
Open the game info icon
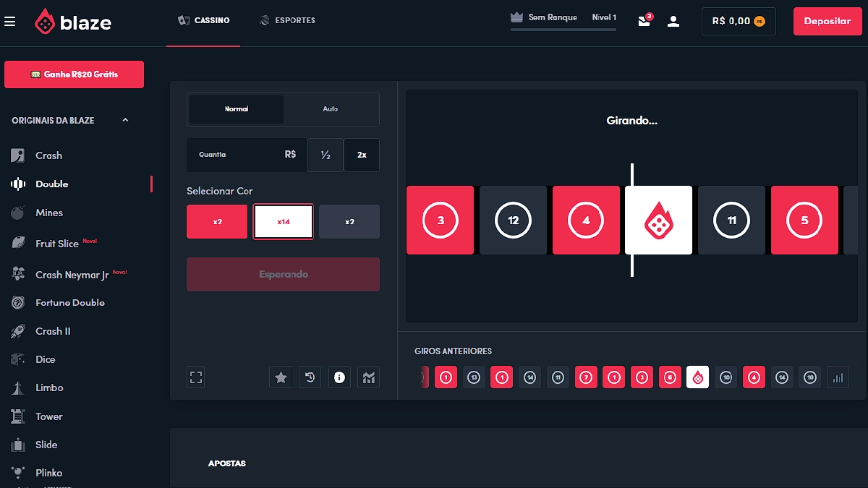pos(339,377)
